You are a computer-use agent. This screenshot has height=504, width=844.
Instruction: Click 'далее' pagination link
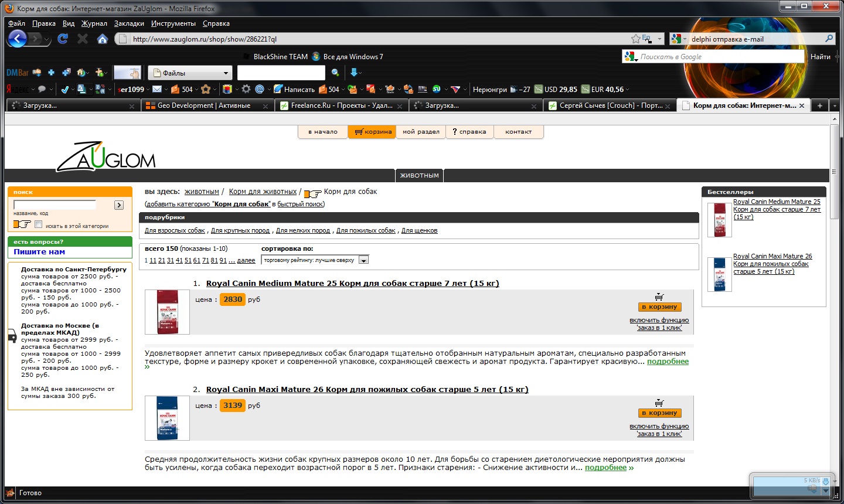tap(246, 261)
